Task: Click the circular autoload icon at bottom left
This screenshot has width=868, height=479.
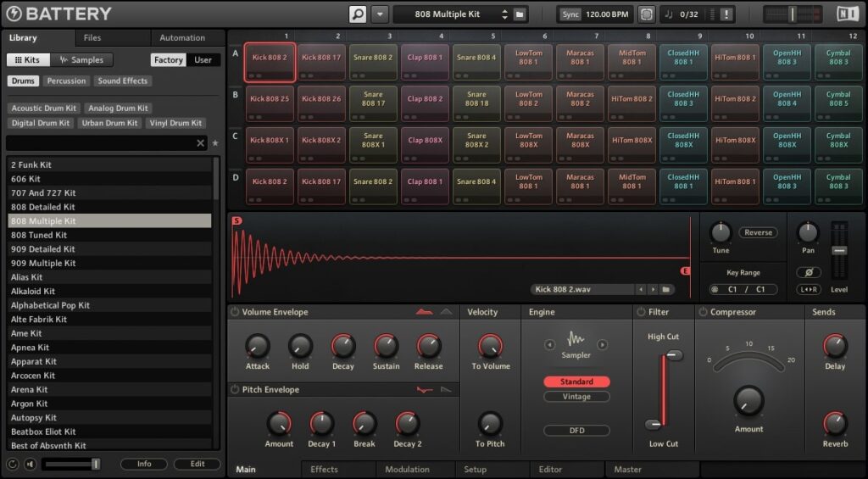Action: 13,464
